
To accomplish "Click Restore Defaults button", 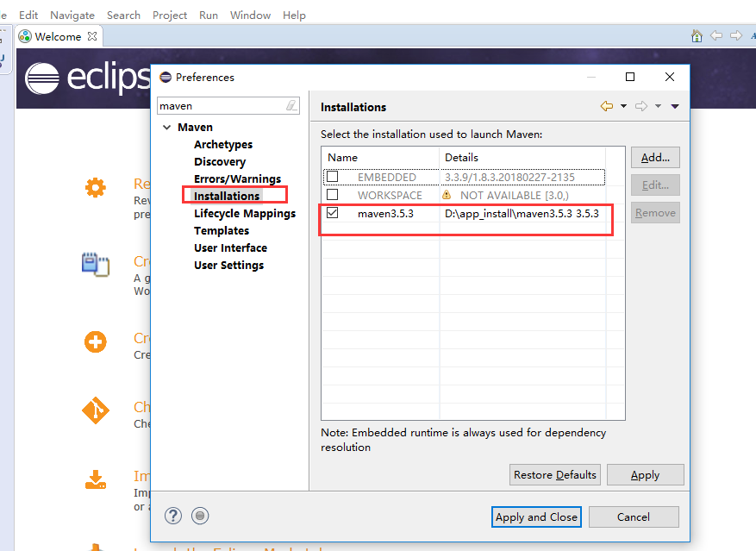I will pyautogui.click(x=555, y=475).
